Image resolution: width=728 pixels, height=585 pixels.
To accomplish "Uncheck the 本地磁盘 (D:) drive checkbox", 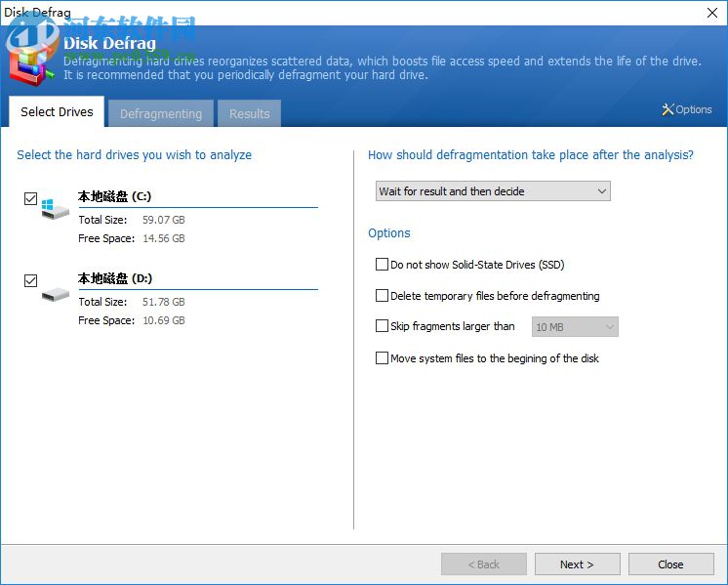I will 30,280.
